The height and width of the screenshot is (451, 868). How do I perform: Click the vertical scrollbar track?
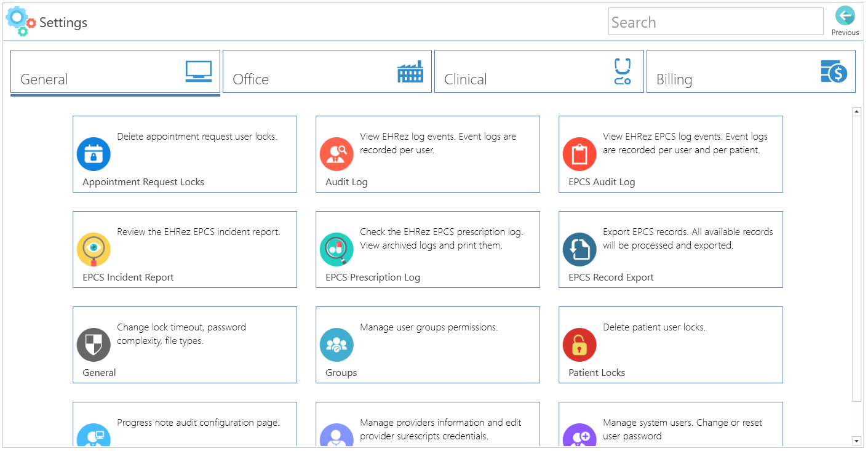pyautogui.click(x=856, y=258)
